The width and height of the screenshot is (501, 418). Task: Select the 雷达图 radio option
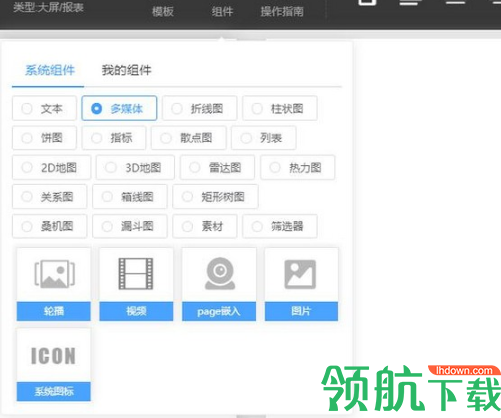(x=217, y=167)
